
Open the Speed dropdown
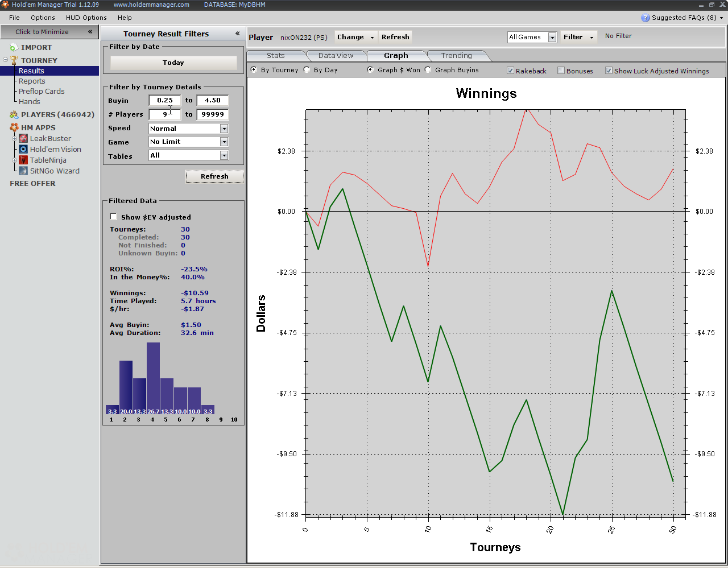pyautogui.click(x=224, y=129)
